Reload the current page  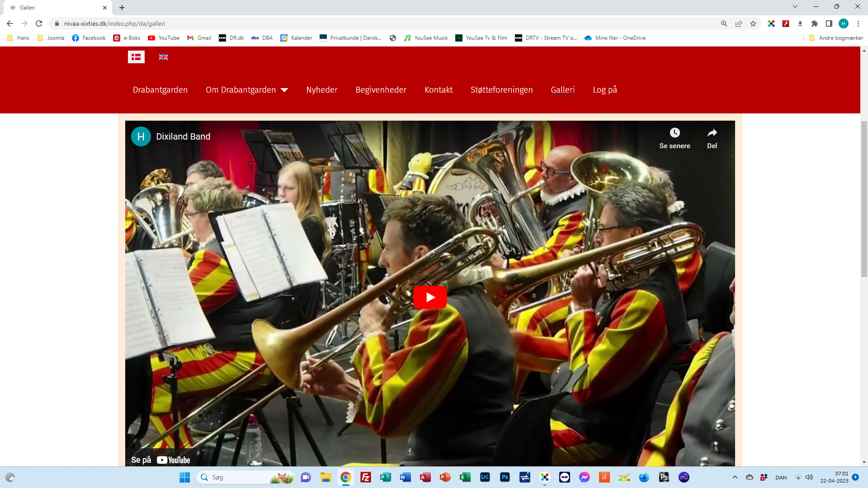(39, 23)
